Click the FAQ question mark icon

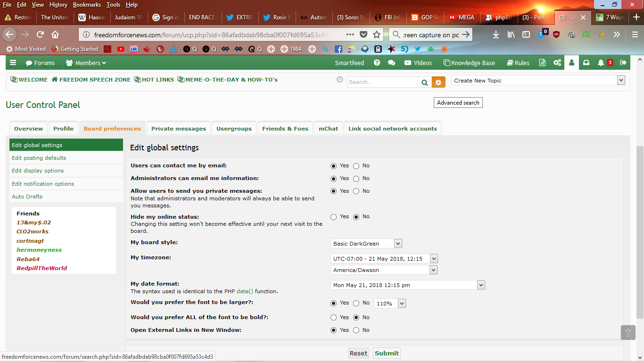click(x=377, y=63)
